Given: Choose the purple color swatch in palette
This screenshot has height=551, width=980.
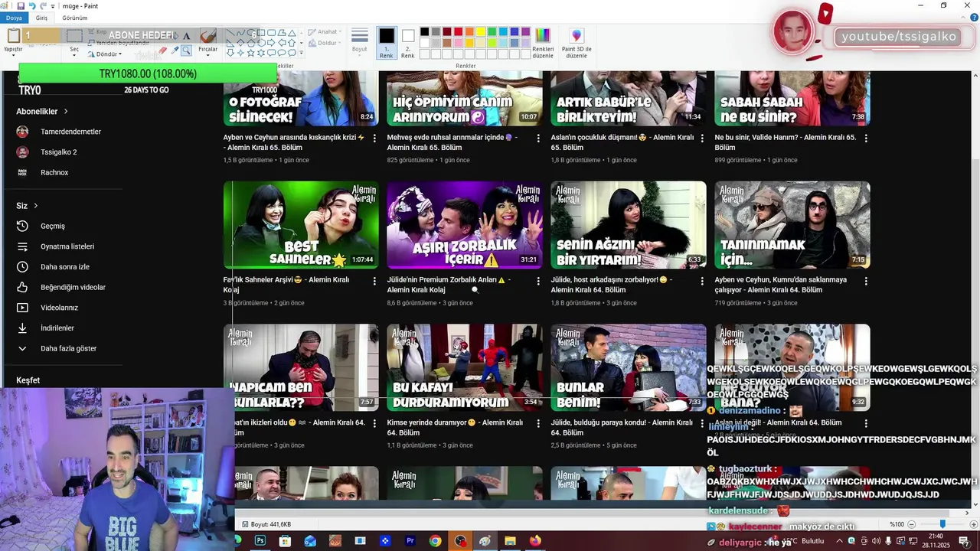Looking at the screenshot, I should [x=526, y=32].
